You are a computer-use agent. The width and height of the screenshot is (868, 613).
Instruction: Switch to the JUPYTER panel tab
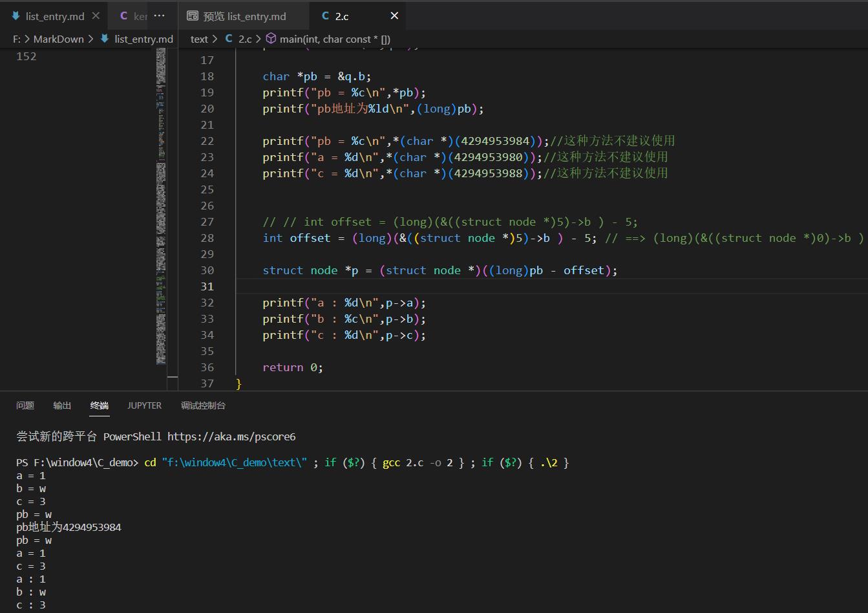pyautogui.click(x=144, y=405)
